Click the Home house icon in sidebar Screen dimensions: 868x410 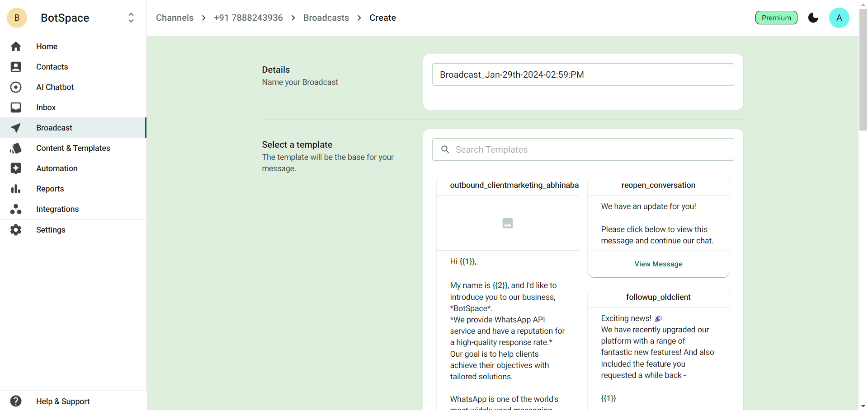[x=16, y=47]
